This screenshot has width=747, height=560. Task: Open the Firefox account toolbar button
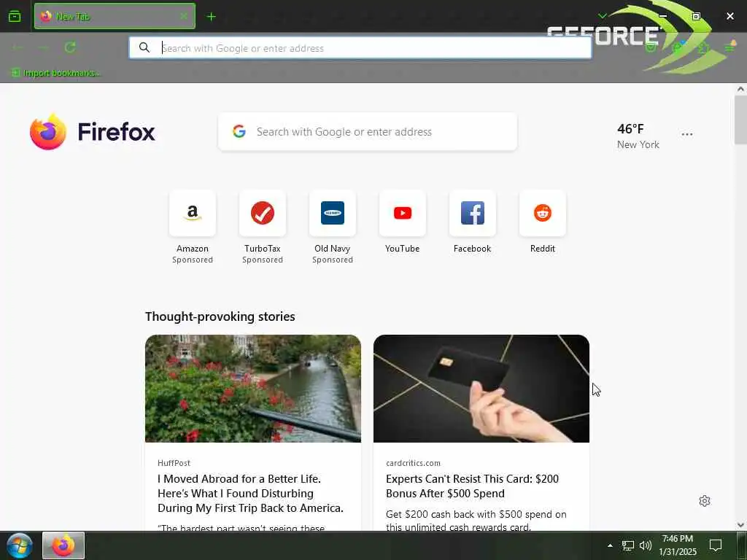(678, 47)
